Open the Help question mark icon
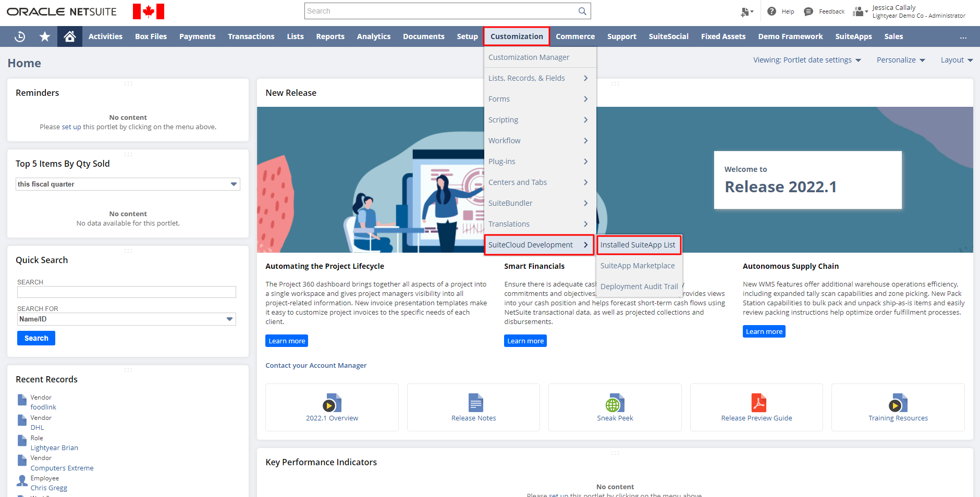The height and width of the screenshot is (497, 980). (x=771, y=11)
